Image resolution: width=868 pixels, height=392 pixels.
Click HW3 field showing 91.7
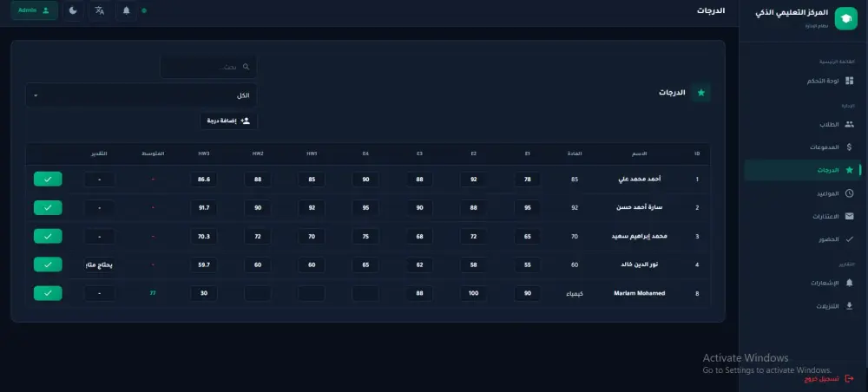click(x=204, y=208)
